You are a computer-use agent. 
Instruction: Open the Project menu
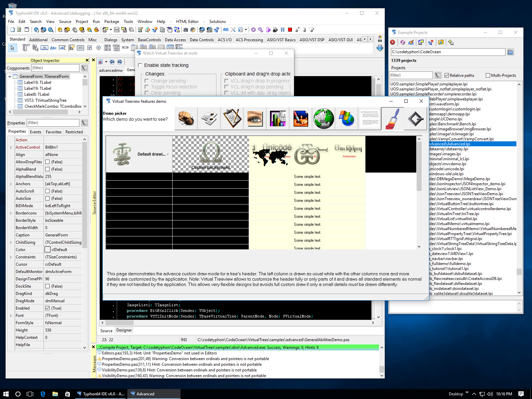tap(82, 22)
